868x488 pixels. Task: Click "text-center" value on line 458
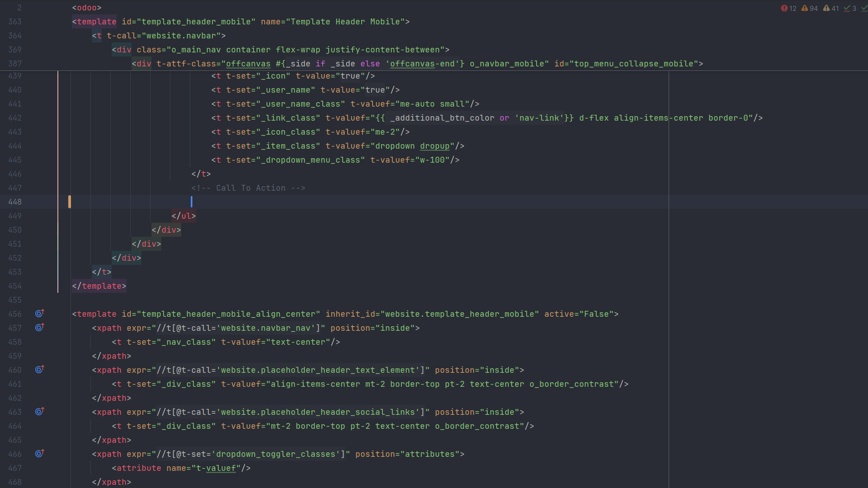(298, 342)
